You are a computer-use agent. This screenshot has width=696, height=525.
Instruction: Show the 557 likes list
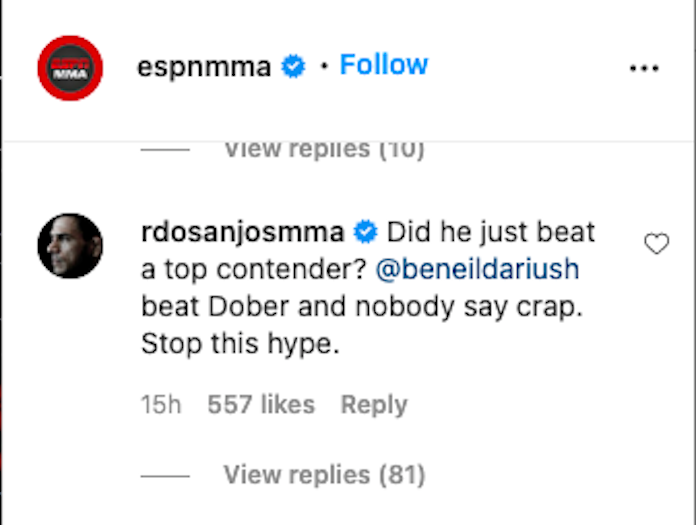(x=261, y=405)
